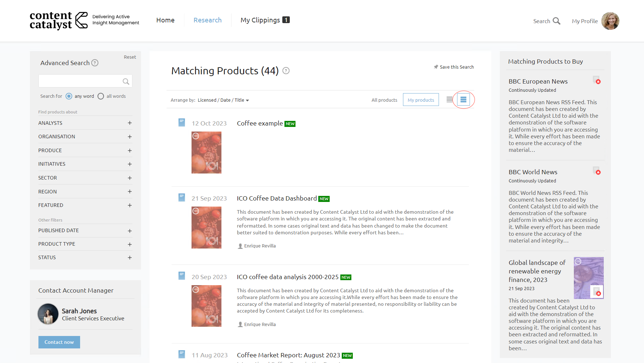Expand the ANALYSTS filter
Viewport: 644px width, 363px height.
130,123
